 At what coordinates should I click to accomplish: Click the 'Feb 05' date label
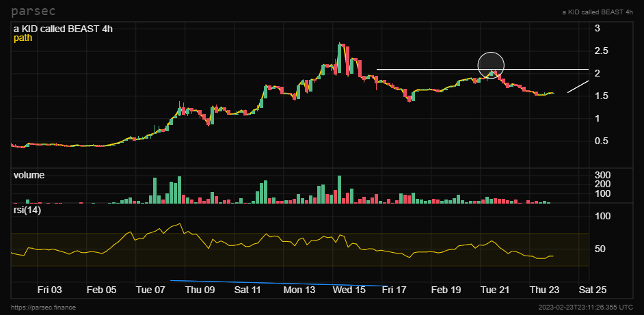tap(101, 290)
